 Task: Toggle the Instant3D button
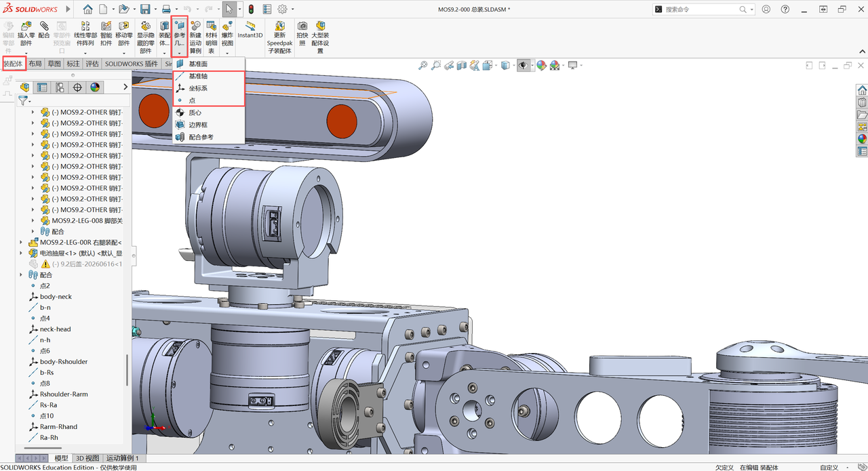(x=250, y=30)
